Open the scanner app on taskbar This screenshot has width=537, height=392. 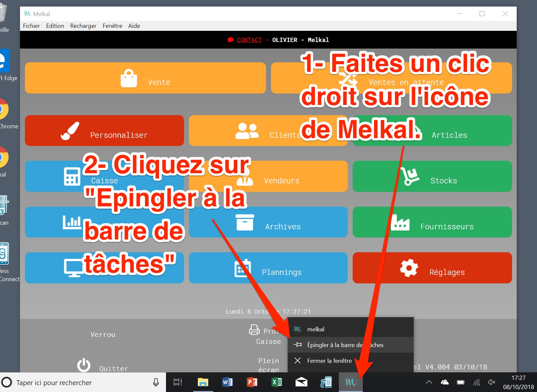(x=326, y=382)
